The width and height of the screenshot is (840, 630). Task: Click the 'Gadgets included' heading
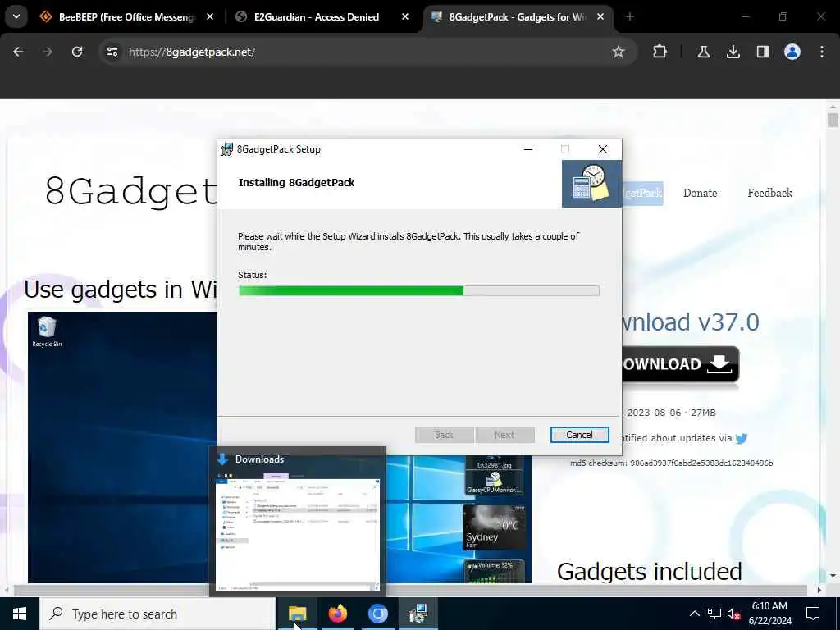click(x=650, y=571)
